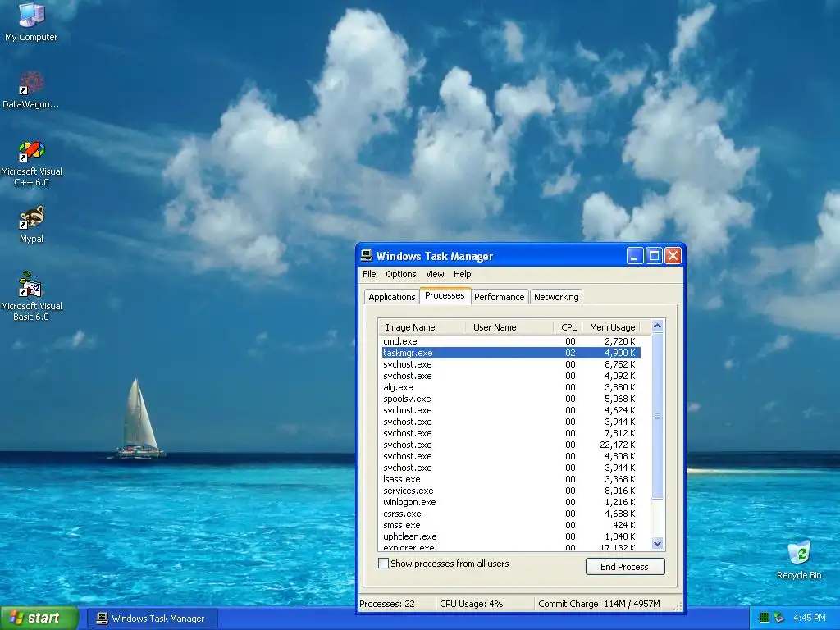Select the Processes tab
Viewport: 840px width, 630px height.
point(445,295)
